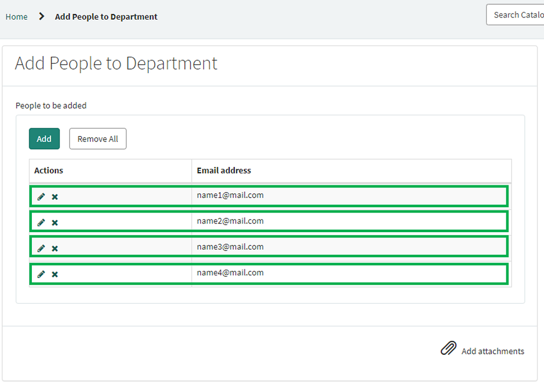Viewport: 544px width, 392px height.
Task: Edit the name1@mail.com row with pencil icon
Action: [41, 197]
